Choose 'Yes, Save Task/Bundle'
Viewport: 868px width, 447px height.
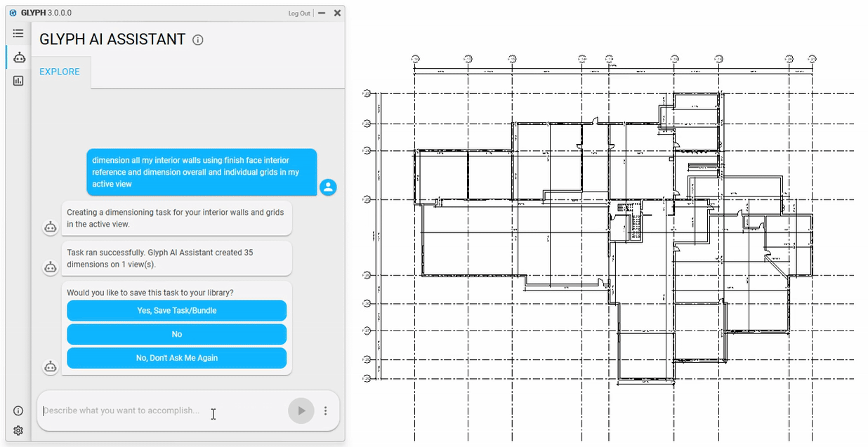pos(176,310)
